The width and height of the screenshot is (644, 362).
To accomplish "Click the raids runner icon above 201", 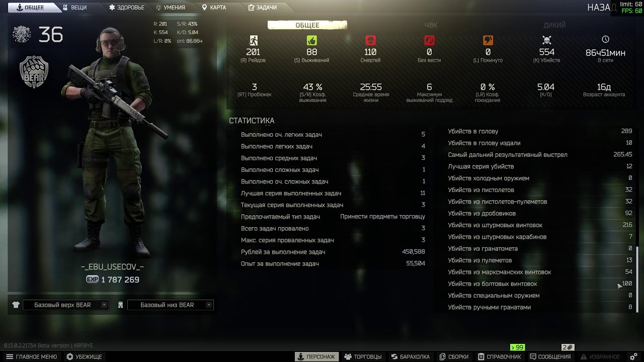I will click(x=253, y=40).
